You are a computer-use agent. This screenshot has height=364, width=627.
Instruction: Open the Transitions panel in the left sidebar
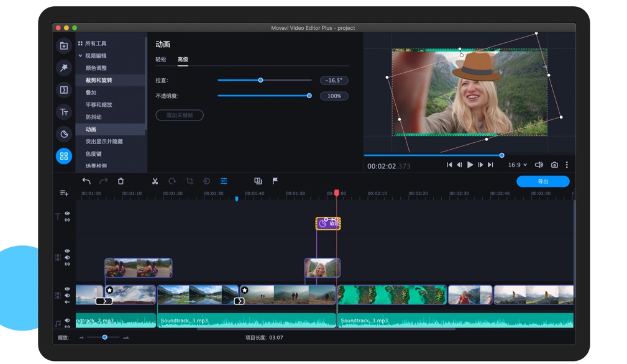[64, 90]
